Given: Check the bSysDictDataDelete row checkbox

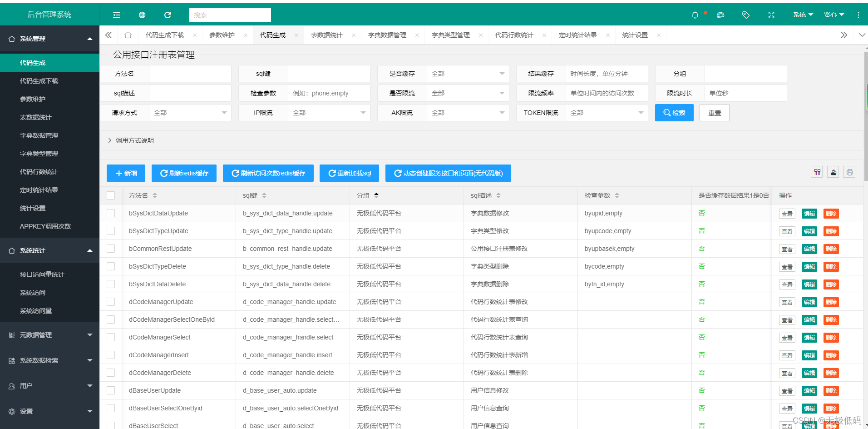Looking at the screenshot, I should tap(111, 284).
